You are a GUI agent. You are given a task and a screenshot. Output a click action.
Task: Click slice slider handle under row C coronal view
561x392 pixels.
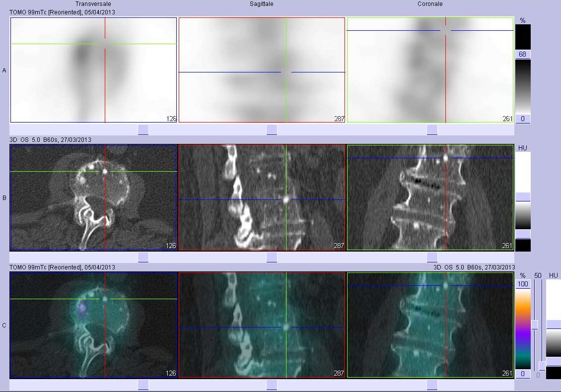(x=432, y=385)
